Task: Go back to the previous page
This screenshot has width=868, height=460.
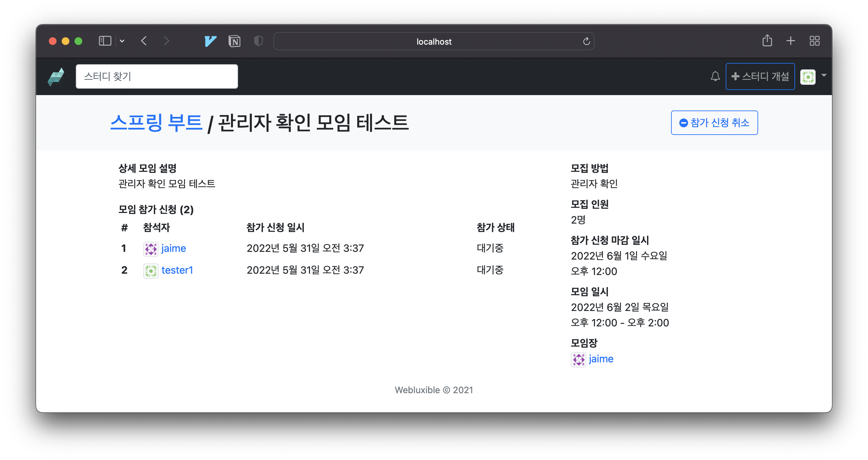Action: coord(144,41)
